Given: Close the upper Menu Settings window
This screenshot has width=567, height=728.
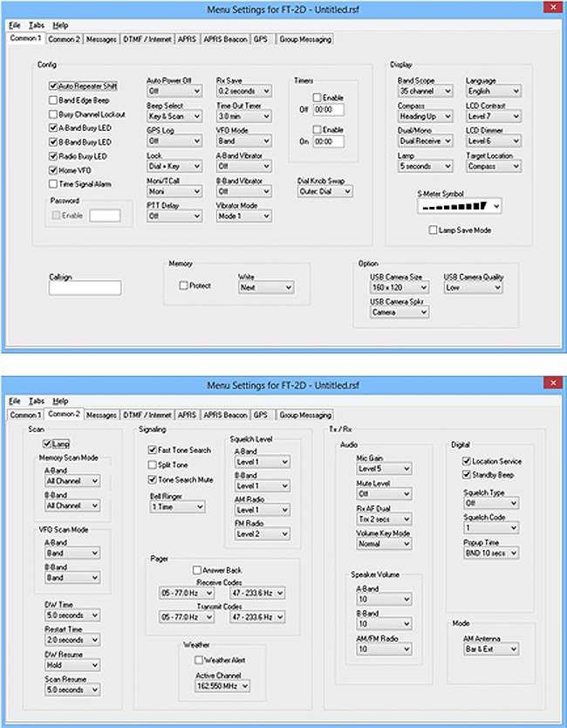Looking at the screenshot, I should (x=553, y=8).
